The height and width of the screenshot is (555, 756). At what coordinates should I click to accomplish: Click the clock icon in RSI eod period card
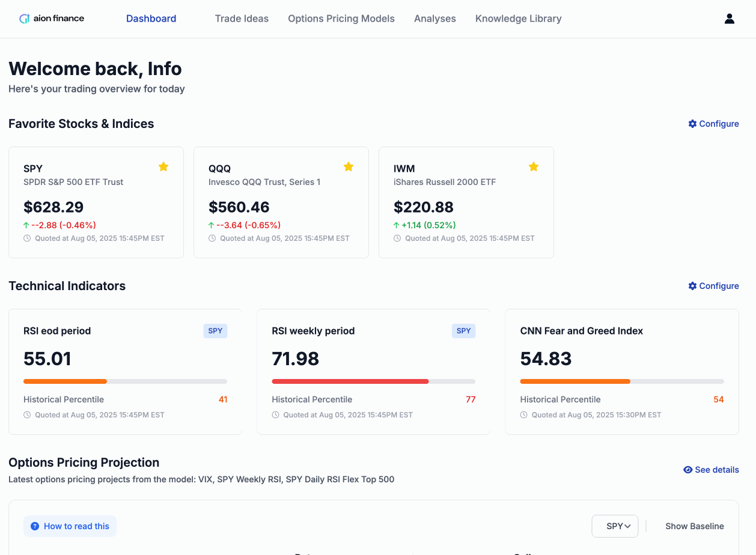coord(27,415)
